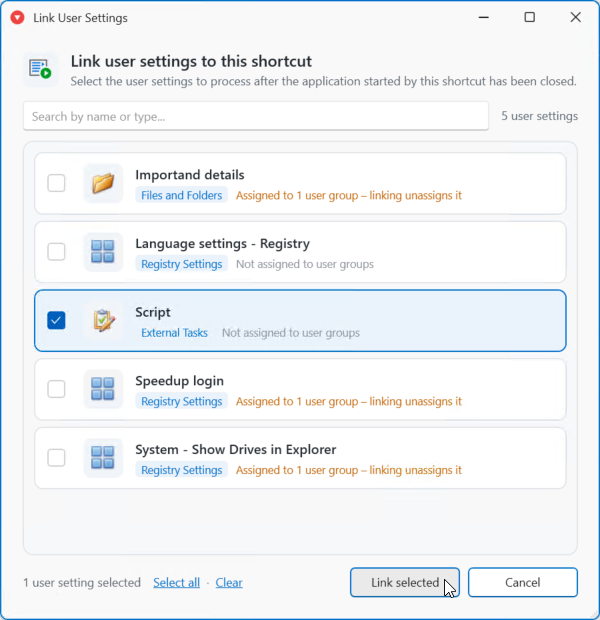The width and height of the screenshot is (600, 620).
Task: Focus the Search by name or type field
Action: (256, 116)
